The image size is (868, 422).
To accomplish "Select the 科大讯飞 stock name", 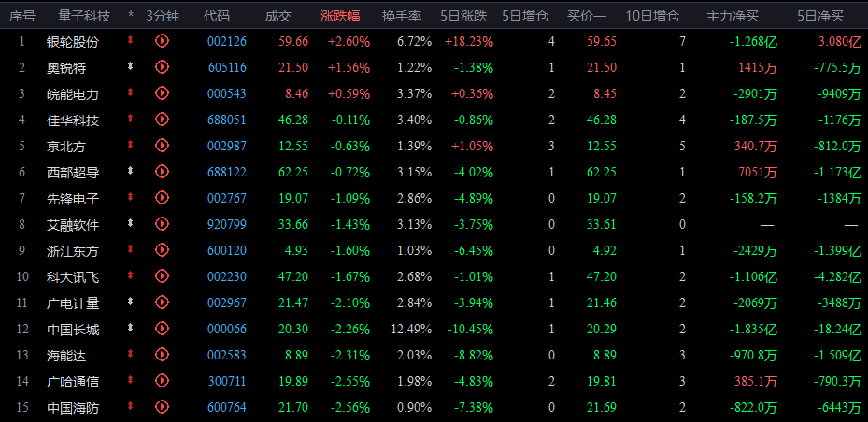I will [73, 277].
